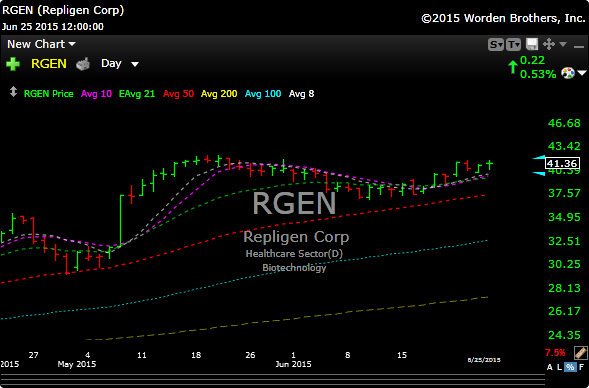Expand the Day timeframe arrow
Viewport: 589px width, 388px height.
point(135,65)
